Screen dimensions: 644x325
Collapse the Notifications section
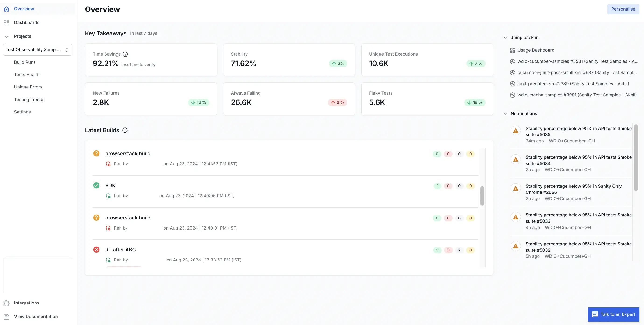pos(505,114)
